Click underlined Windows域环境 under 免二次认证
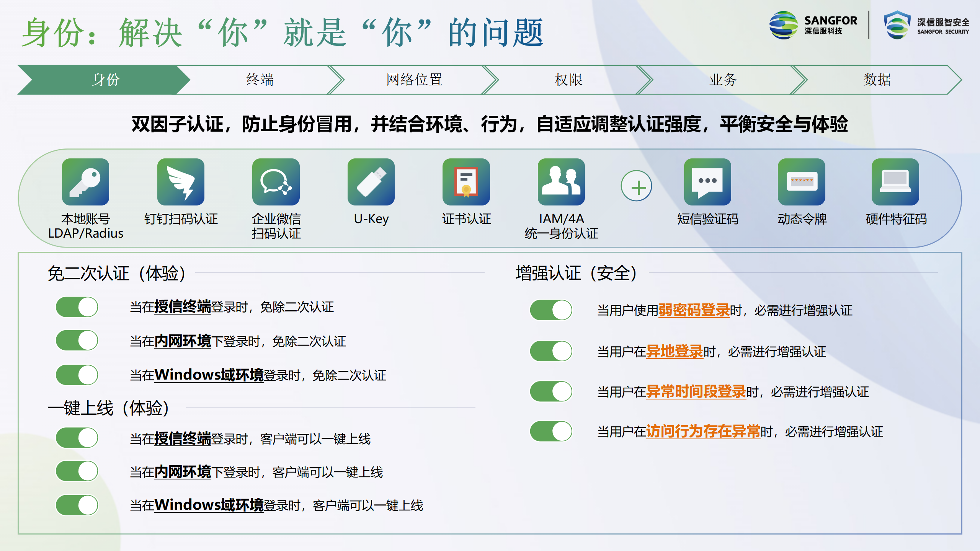The height and width of the screenshot is (551, 980). pos(209,375)
